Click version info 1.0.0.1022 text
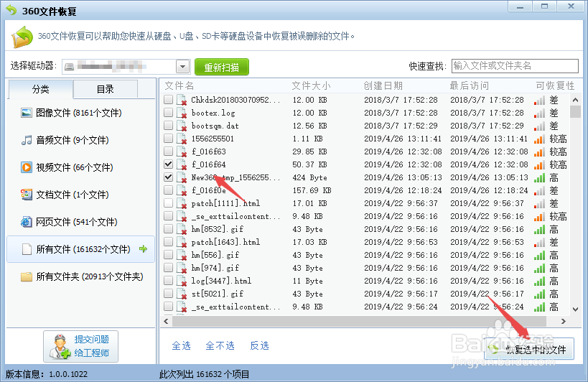588x382 pixels. tap(68, 374)
